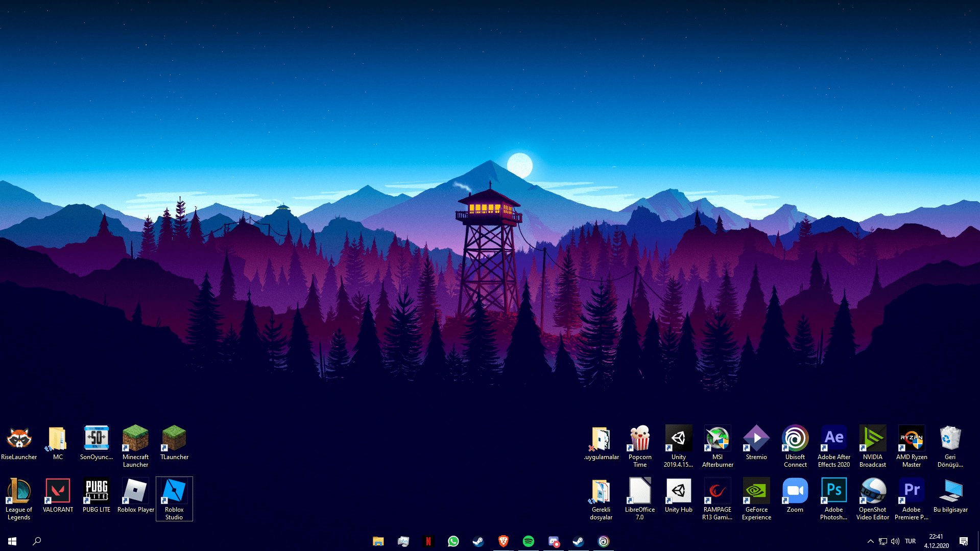This screenshot has height=551, width=980.
Task: Click the Steam icon beside WhatsApp
Action: tap(478, 541)
